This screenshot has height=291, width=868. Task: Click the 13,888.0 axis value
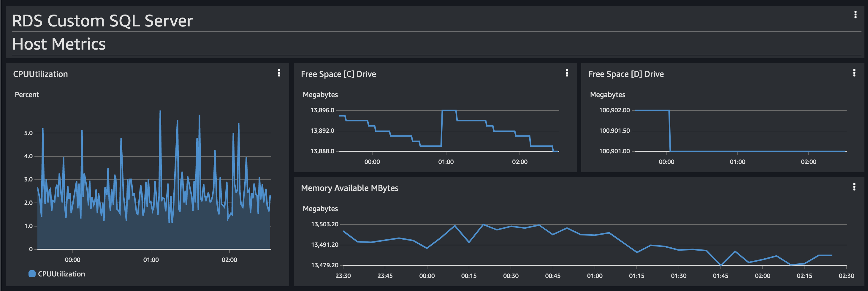tap(322, 151)
